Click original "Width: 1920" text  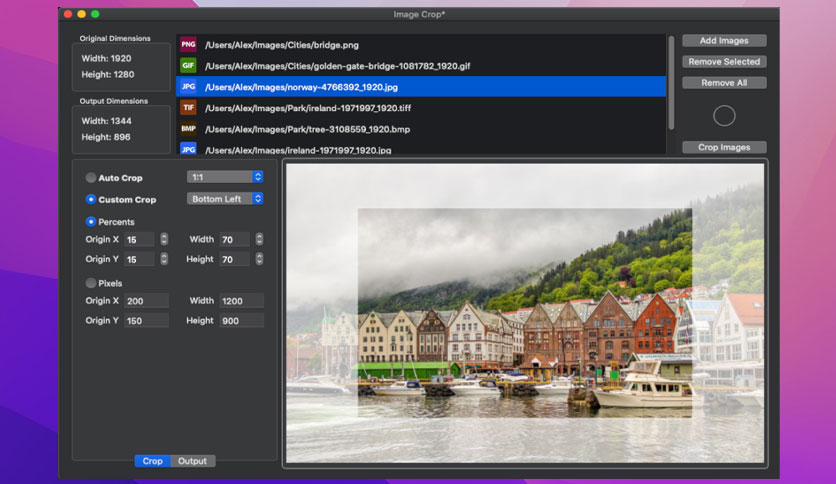point(106,58)
